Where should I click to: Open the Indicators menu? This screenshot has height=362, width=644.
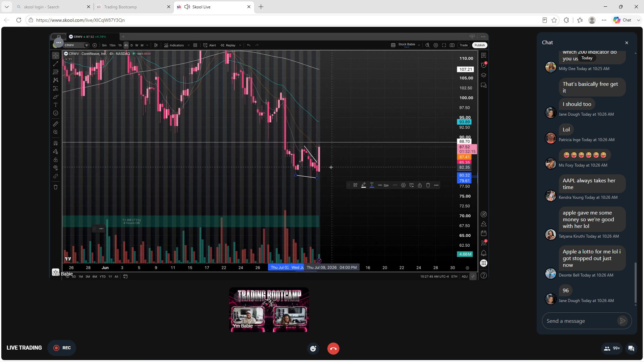click(174, 45)
